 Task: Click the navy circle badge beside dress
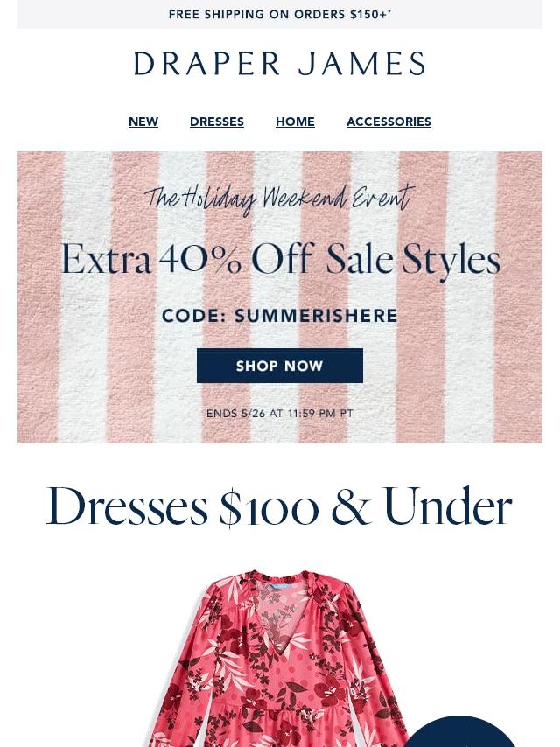tap(460, 732)
